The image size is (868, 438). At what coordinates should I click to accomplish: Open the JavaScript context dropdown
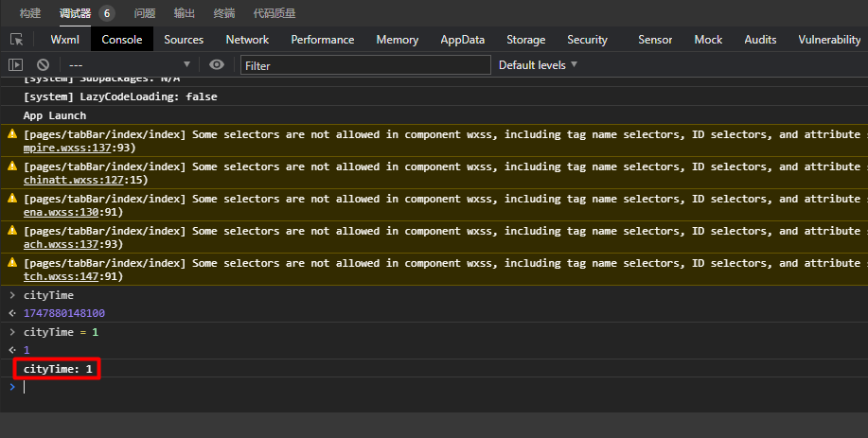pyautogui.click(x=130, y=64)
